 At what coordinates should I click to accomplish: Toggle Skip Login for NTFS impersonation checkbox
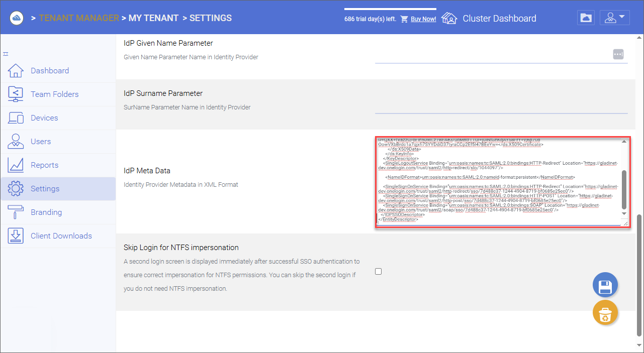(379, 272)
